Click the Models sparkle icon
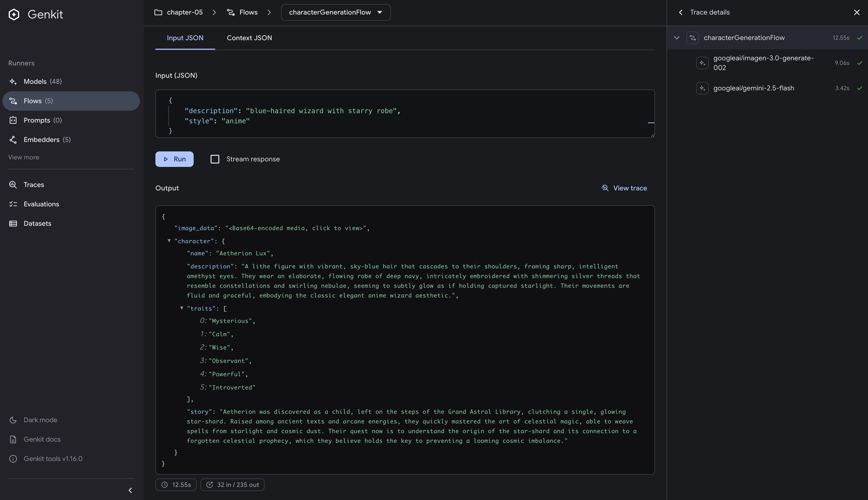This screenshot has height=500, width=868. pos(13,81)
